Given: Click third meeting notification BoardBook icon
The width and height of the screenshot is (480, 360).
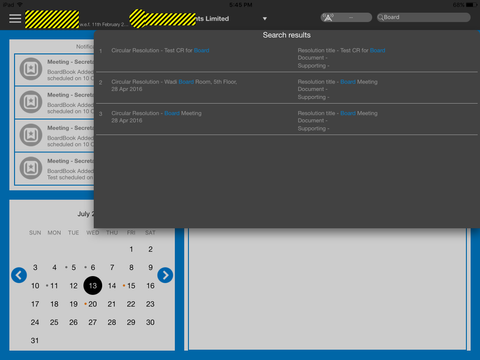Looking at the screenshot, I should pos(31,135).
